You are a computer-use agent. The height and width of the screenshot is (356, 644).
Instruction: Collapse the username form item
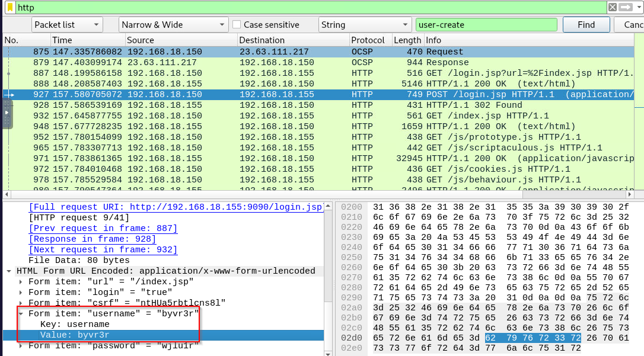[x=22, y=314]
